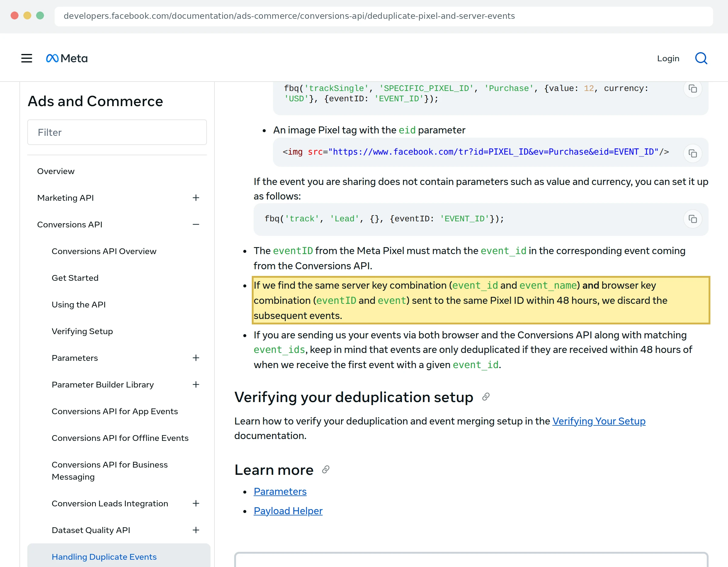Copy the trackSingle Purchase code snippet

point(693,89)
